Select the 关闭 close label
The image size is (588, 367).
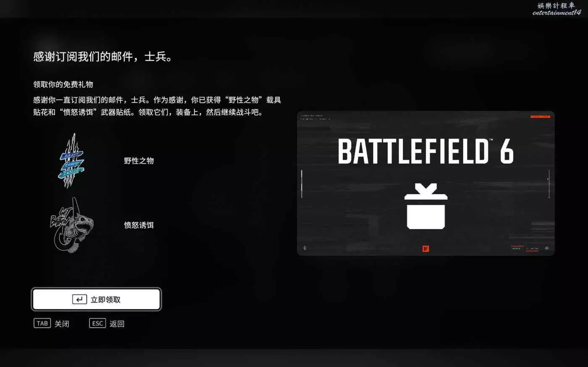[x=62, y=324]
